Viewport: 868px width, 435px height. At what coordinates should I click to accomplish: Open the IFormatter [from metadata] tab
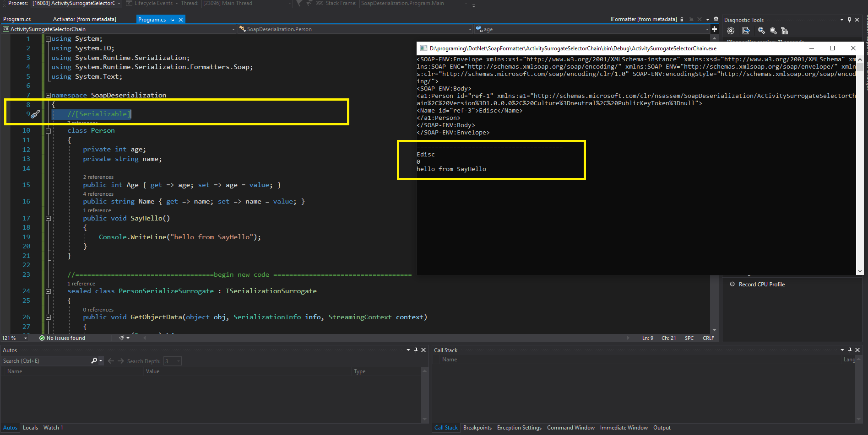644,19
